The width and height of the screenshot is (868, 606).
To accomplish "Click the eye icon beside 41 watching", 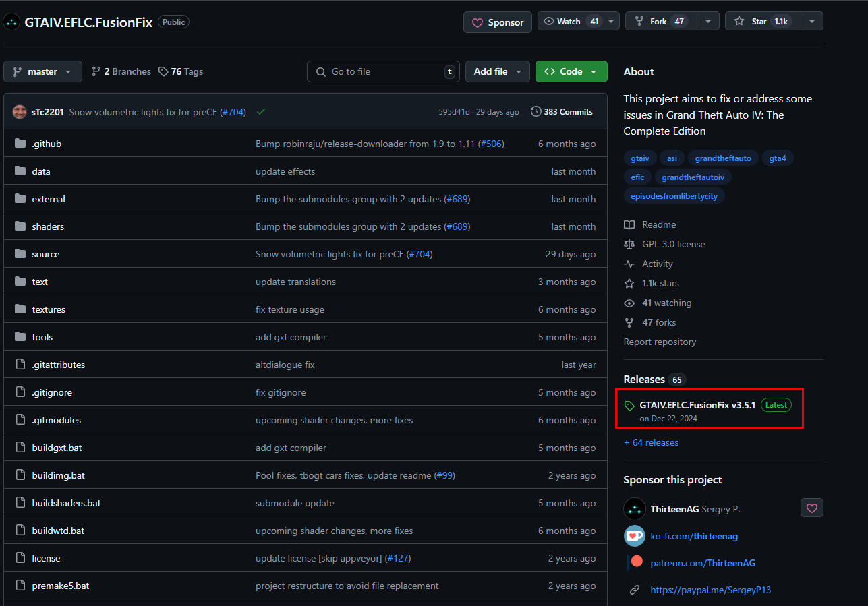I will pyautogui.click(x=629, y=303).
